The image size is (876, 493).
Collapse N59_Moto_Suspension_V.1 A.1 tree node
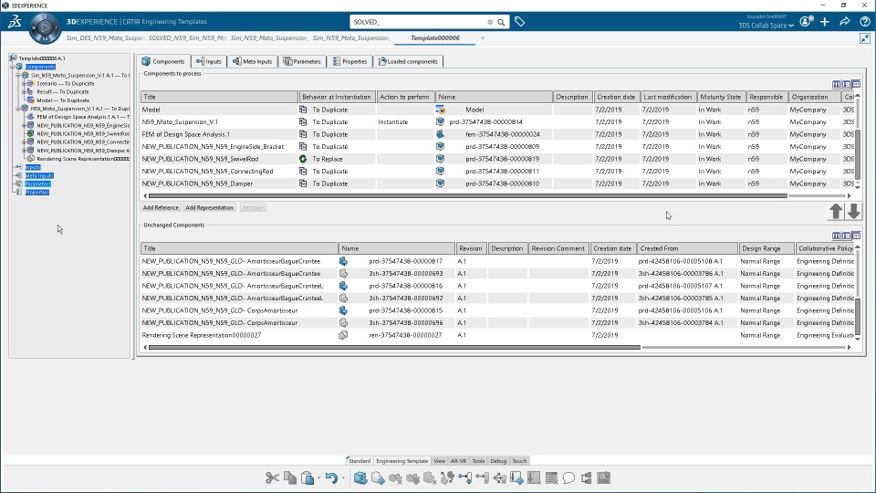click(x=18, y=108)
